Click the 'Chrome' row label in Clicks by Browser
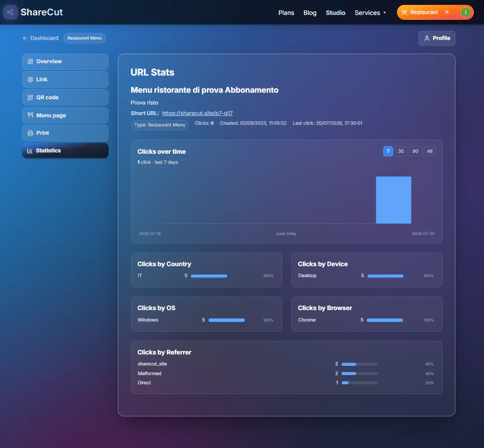 pos(307,320)
